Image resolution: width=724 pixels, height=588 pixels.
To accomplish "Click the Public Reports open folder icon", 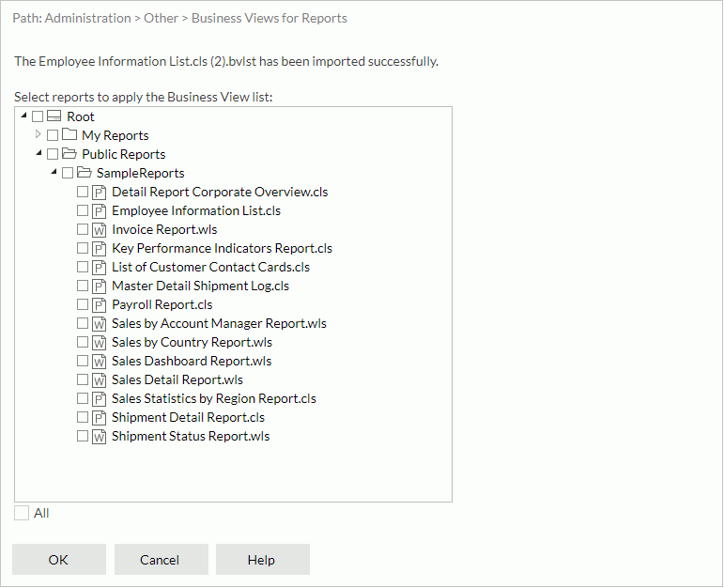I will tap(69, 154).
